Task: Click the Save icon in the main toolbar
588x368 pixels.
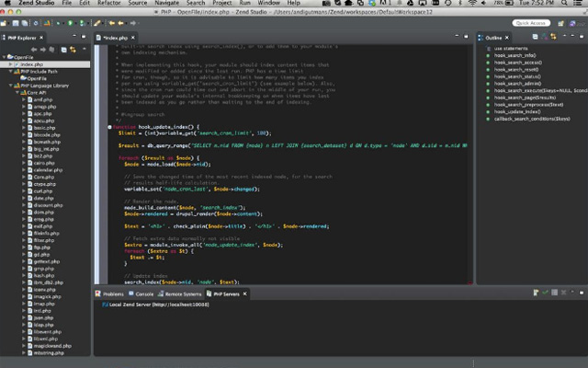Action: (x=17, y=22)
